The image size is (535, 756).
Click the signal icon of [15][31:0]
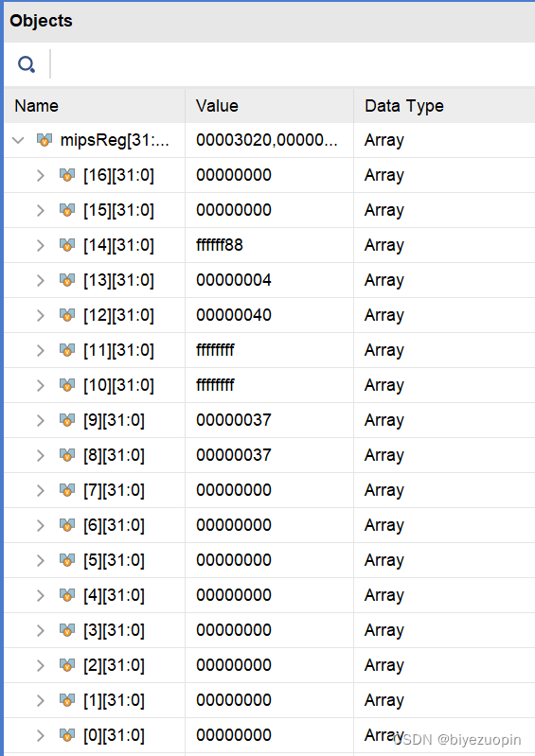(67, 210)
